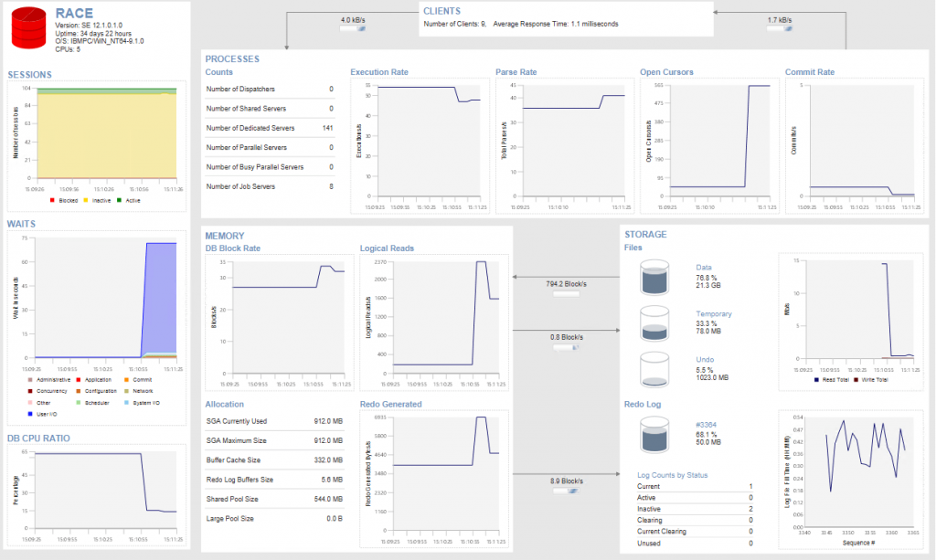Select the DB CPU Ratio line chart

click(x=97, y=496)
